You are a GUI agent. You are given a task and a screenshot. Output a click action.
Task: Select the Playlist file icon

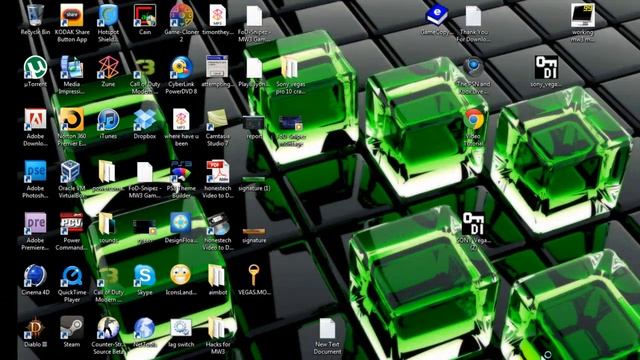point(254,67)
